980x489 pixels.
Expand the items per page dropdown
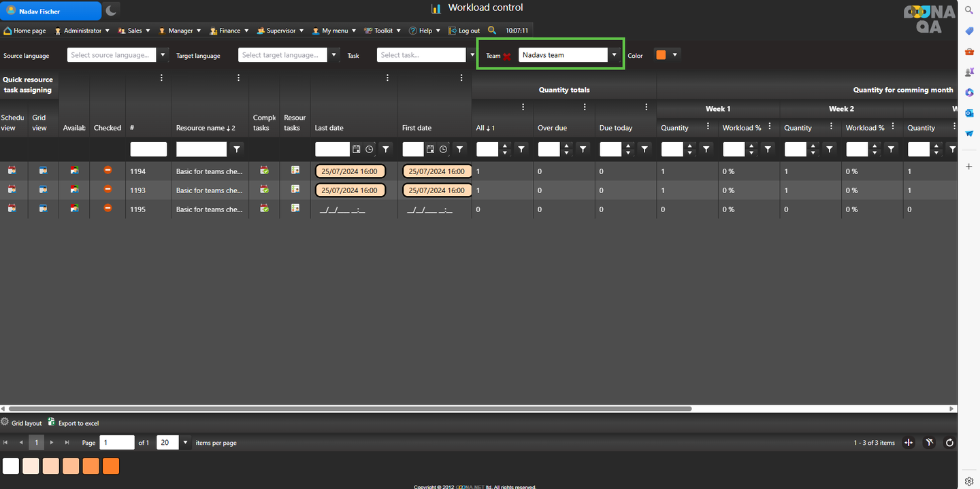[184, 443]
